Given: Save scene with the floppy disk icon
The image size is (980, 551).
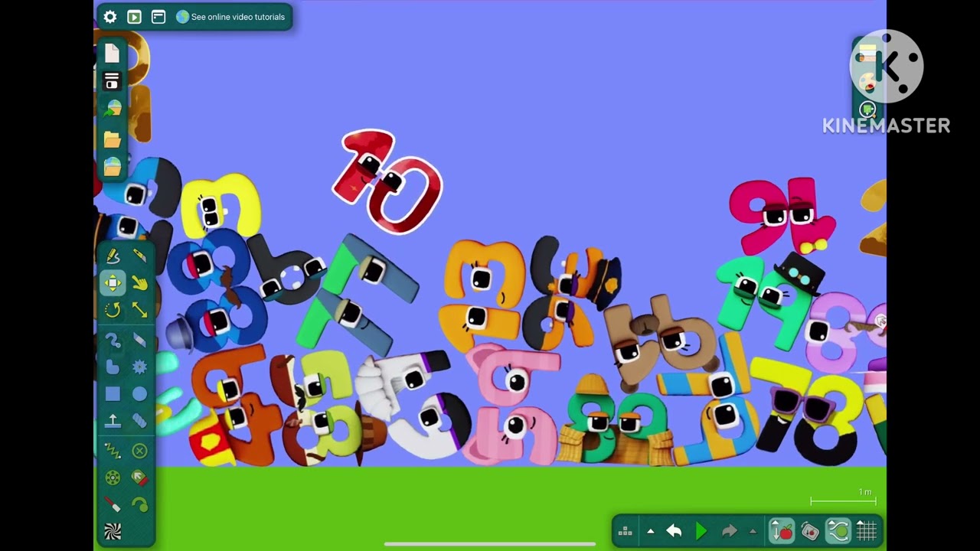Looking at the screenshot, I should click(113, 81).
